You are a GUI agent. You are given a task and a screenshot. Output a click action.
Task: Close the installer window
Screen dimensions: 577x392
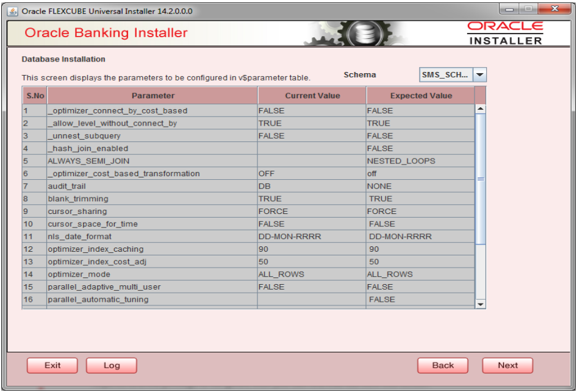pyautogui.click(x=554, y=9)
